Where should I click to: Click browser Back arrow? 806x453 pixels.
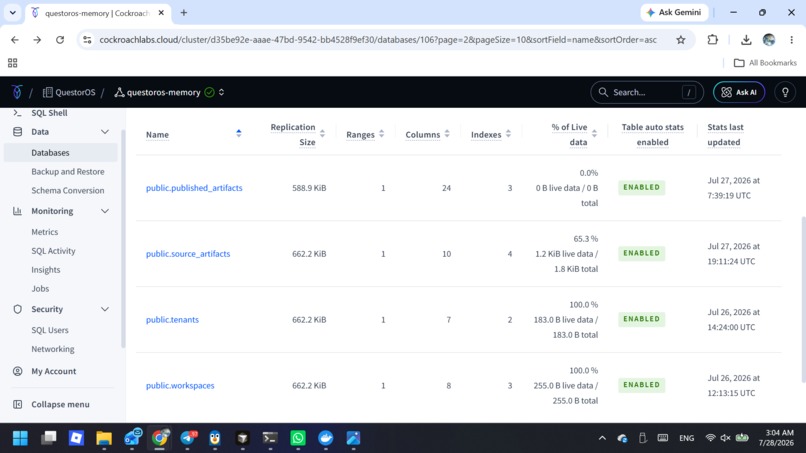[x=14, y=40]
